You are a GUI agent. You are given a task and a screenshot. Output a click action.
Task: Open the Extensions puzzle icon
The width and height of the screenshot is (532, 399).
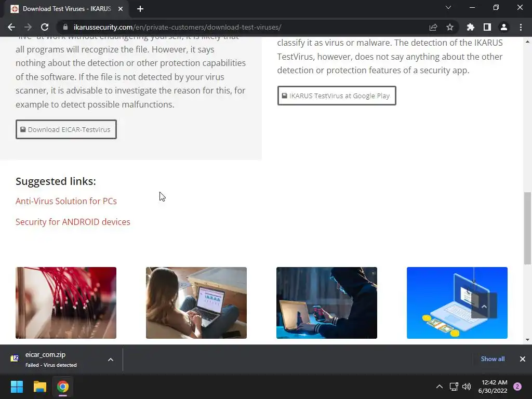[x=470, y=27]
